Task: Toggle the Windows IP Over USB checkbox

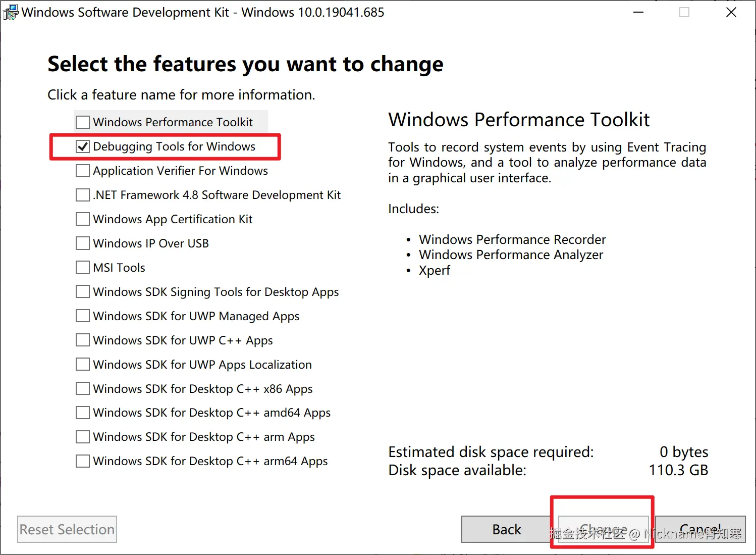Action: (x=83, y=243)
